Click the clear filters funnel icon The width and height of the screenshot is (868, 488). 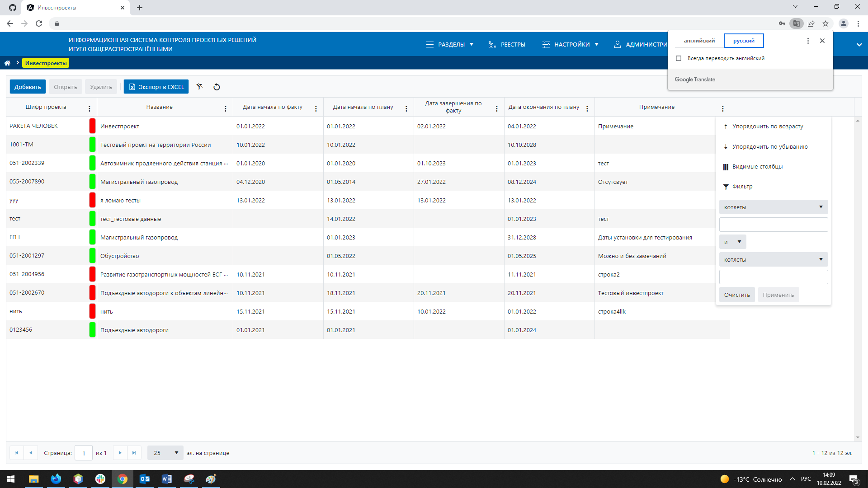199,87
